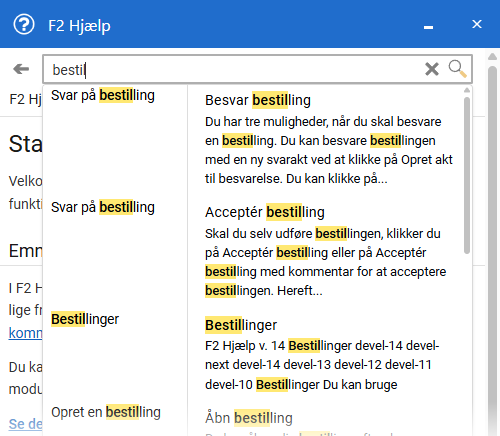Clear the search field with the X
The width and height of the screenshot is (500, 436).
(x=432, y=69)
